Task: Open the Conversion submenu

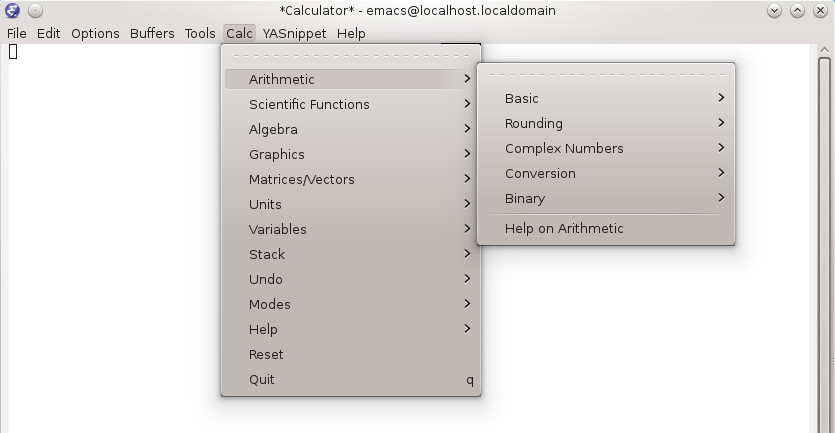Action: pyautogui.click(x=540, y=173)
